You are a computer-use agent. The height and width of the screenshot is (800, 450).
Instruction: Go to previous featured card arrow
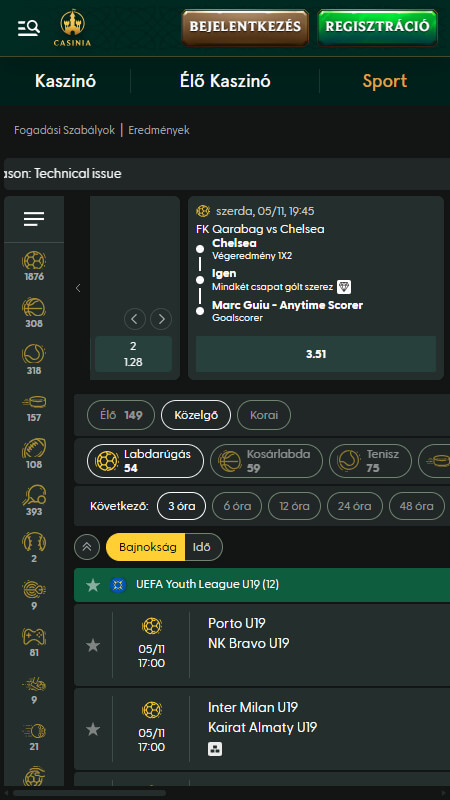tap(78, 288)
